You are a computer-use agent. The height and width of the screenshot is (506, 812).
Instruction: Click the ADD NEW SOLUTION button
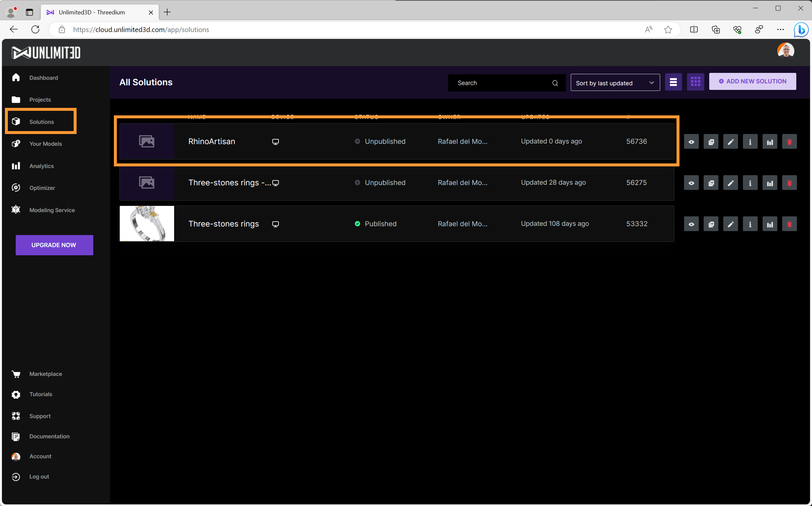tap(752, 81)
